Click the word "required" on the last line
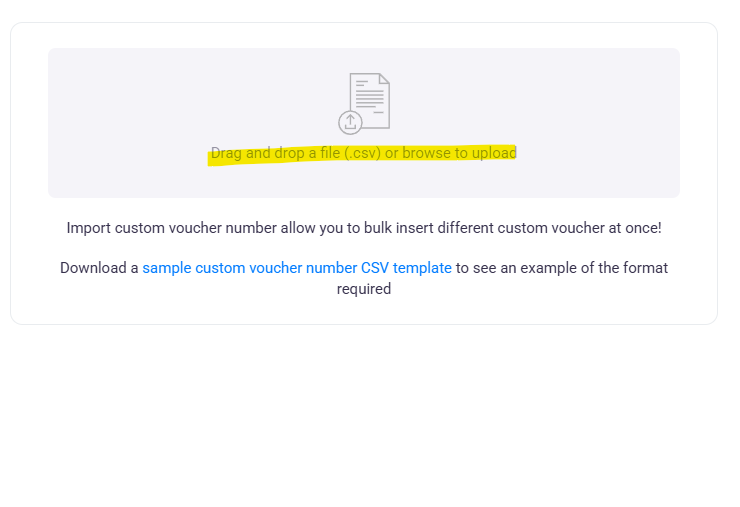 (364, 289)
